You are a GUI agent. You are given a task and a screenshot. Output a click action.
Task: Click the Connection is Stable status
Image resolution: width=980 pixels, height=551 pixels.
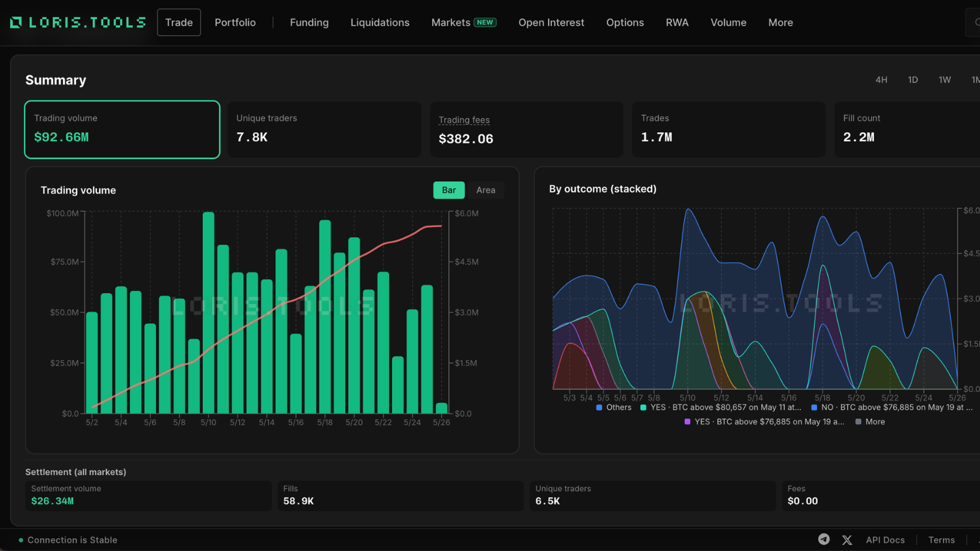(x=68, y=540)
